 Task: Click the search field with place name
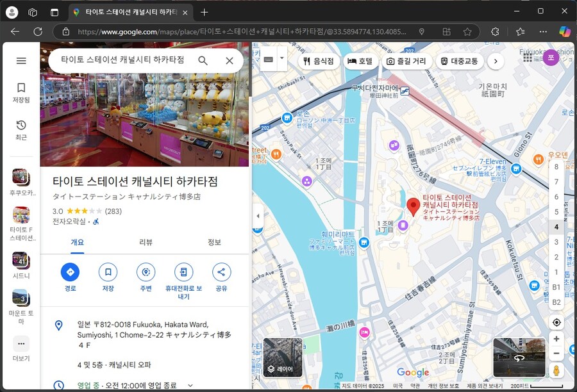(122, 60)
